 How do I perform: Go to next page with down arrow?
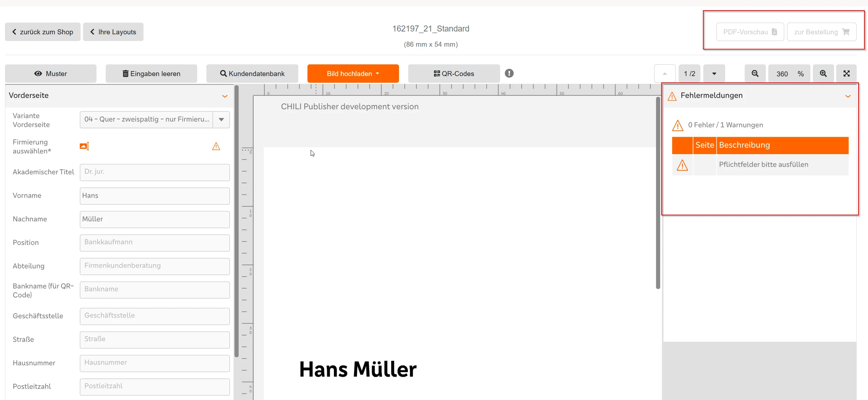coord(714,74)
